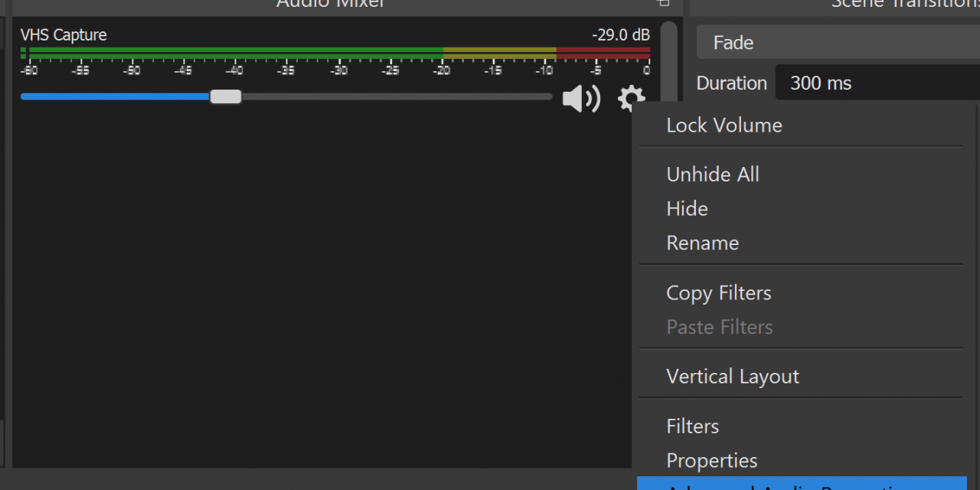Click the greyed-out Paste Filters entry
Viewport: 980px width, 490px height.
719,328
